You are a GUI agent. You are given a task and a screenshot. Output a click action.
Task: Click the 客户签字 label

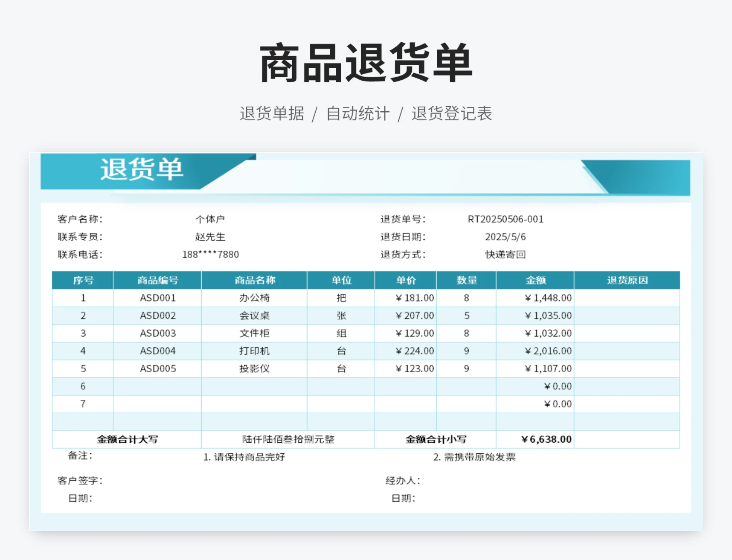pos(80,480)
